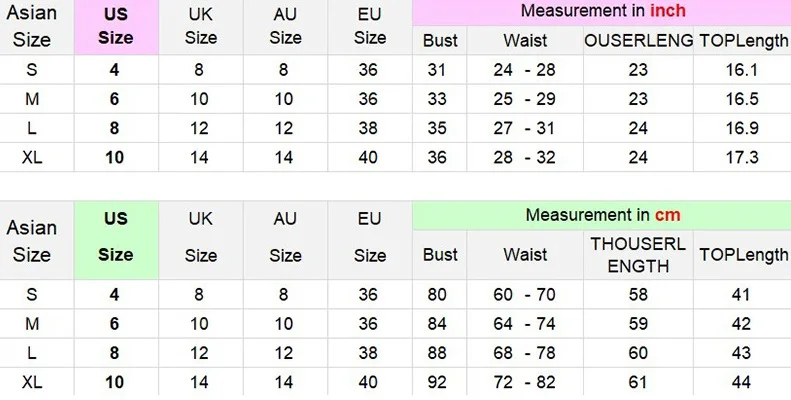Click the TOPLength value 44
The image size is (791, 400).
pyautogui.click(x=741, y=382)
